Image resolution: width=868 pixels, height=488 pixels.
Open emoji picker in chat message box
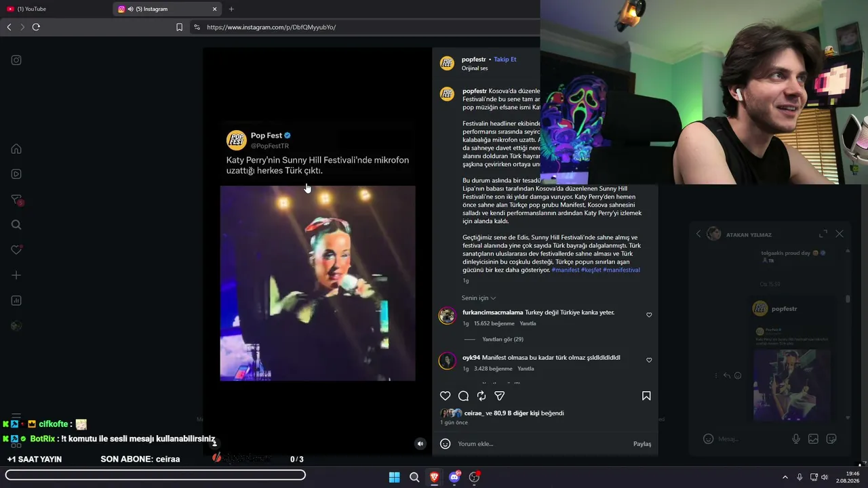point(709,439)
